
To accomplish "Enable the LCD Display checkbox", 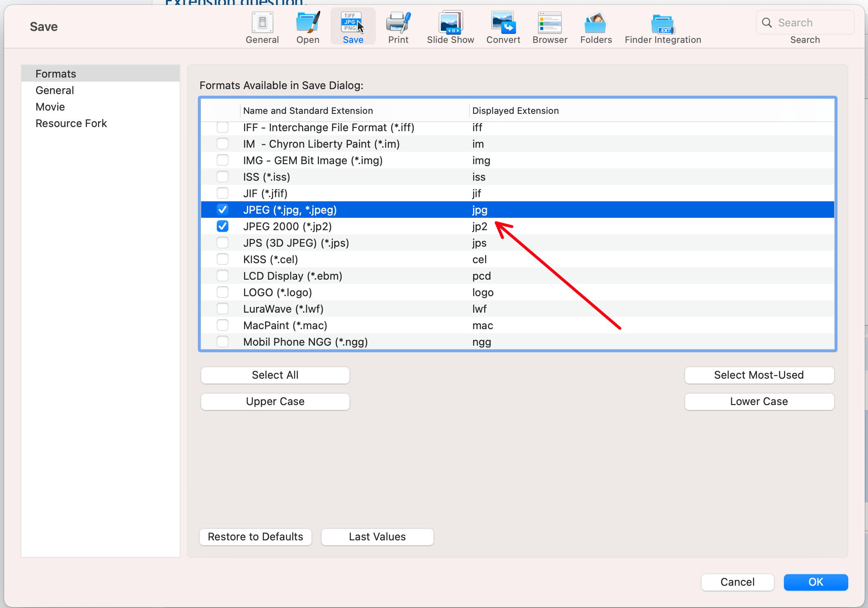I will pyautogui.click(x=223, y=276).
